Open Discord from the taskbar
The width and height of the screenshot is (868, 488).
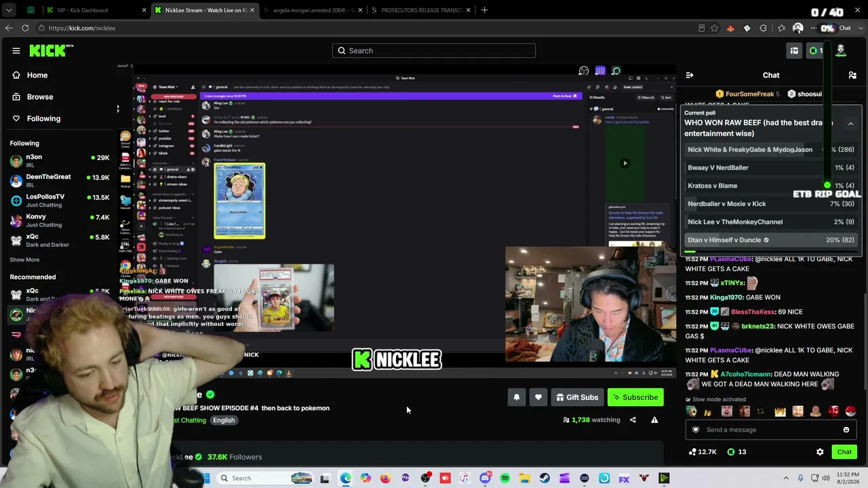(x=485, y=479)
